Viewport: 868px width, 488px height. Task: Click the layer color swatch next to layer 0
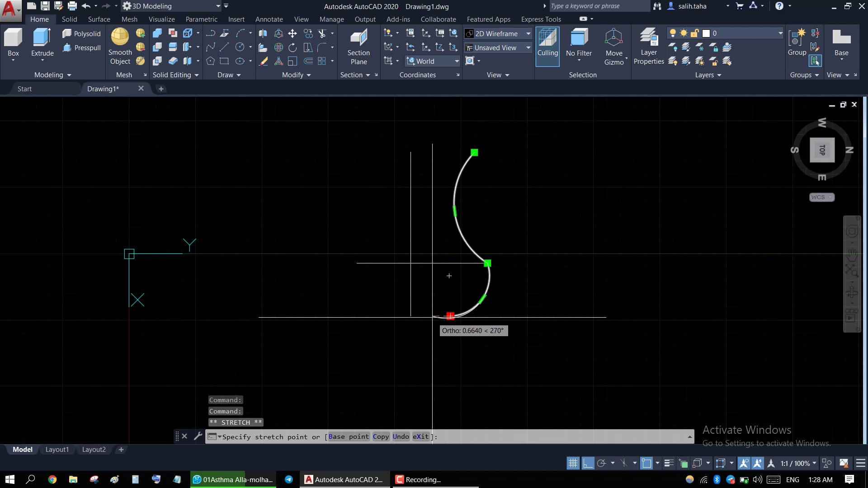705,33
